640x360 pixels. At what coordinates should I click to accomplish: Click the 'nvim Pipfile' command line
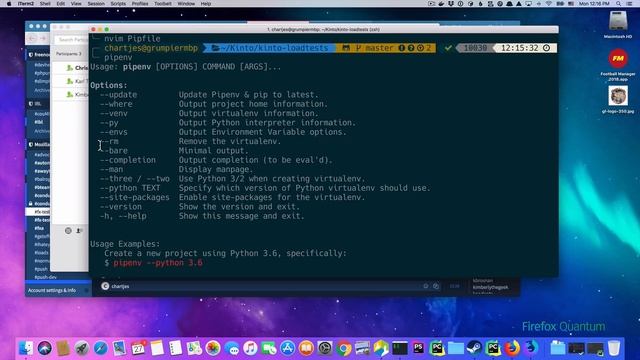[132, 39]
